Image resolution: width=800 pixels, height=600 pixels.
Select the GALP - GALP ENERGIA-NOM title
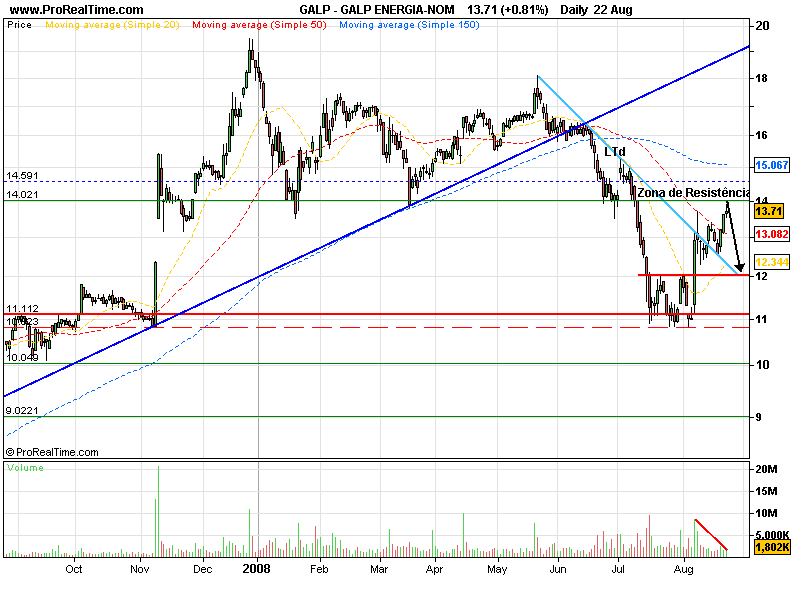[377, 10]
